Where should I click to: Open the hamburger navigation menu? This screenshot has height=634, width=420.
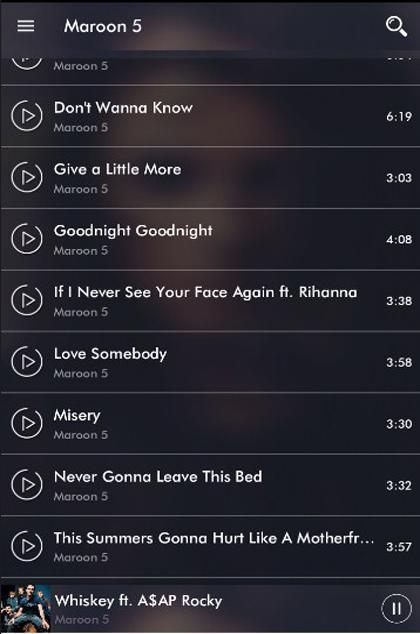[x=25, y=26]
